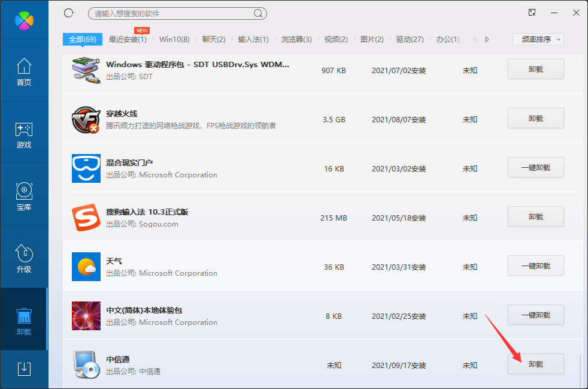The image size is (588, 389).
Task: Switch to the 浏览器(3) tab
Action: point(296,39)
